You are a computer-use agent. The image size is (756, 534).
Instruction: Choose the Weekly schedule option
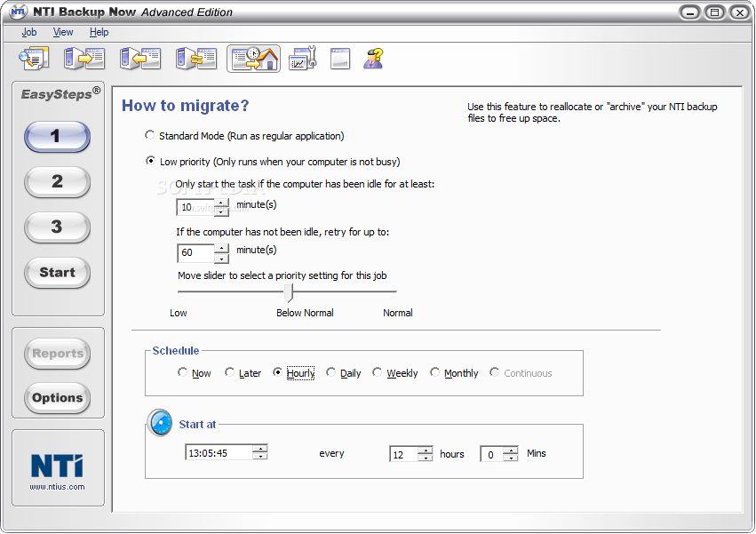[377, 372]
